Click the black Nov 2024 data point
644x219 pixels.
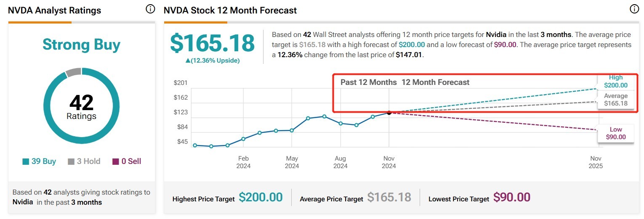pyautogui.click(x=389, y=113)
